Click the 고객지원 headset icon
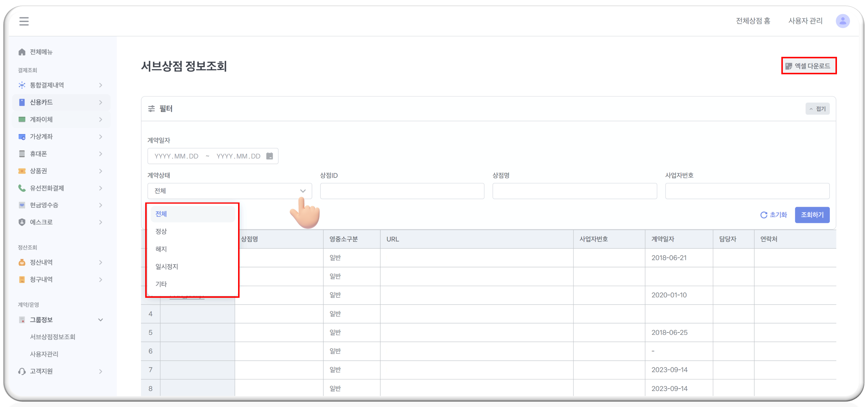The image size is (868, 407). [22, 371]
